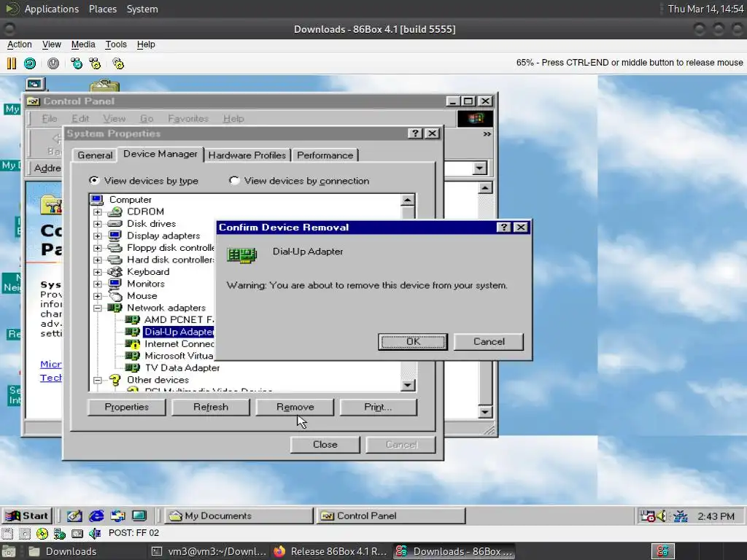Expand the Disk drives node
Screen dimensions: 747x560
98,224
